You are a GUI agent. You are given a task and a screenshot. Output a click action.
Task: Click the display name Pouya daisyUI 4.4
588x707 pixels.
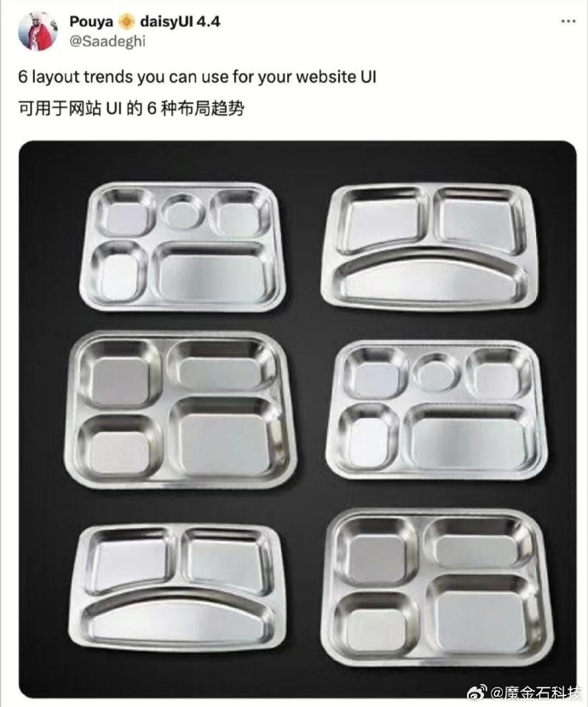point(145,21)
